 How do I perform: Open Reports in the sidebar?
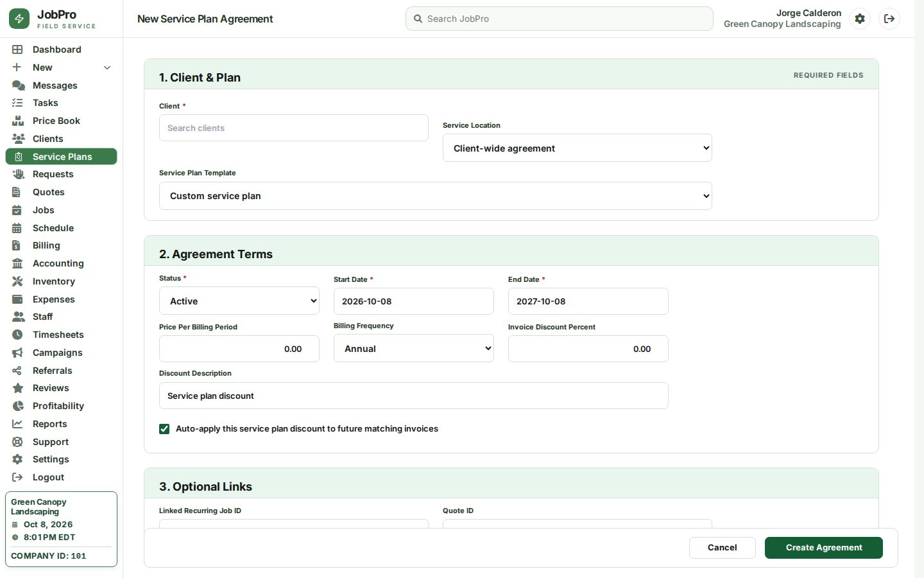click(x=62, y=424)
